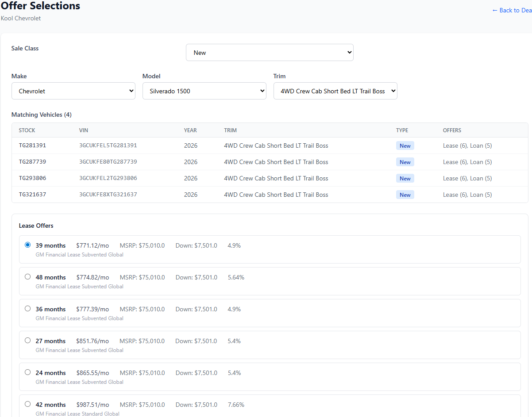The image size is (532, 417).
Task: Open the Make dropdown showing Chevrolet
Action: (73, 91)
